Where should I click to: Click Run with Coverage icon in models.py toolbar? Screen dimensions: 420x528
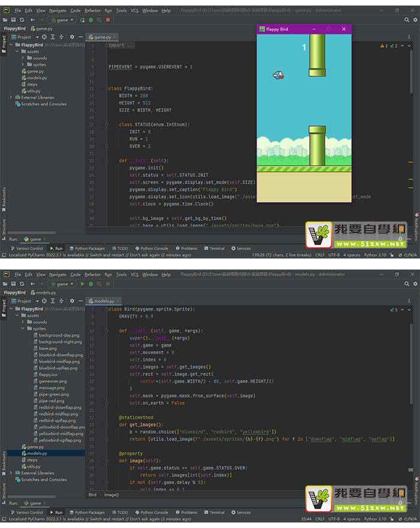pyautogui.click(x=100, y=284)
